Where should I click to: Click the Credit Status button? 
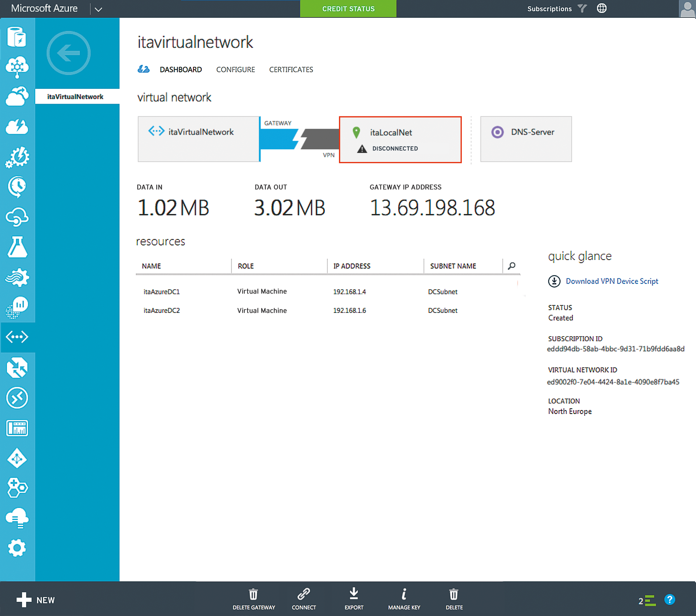point(348,9)
